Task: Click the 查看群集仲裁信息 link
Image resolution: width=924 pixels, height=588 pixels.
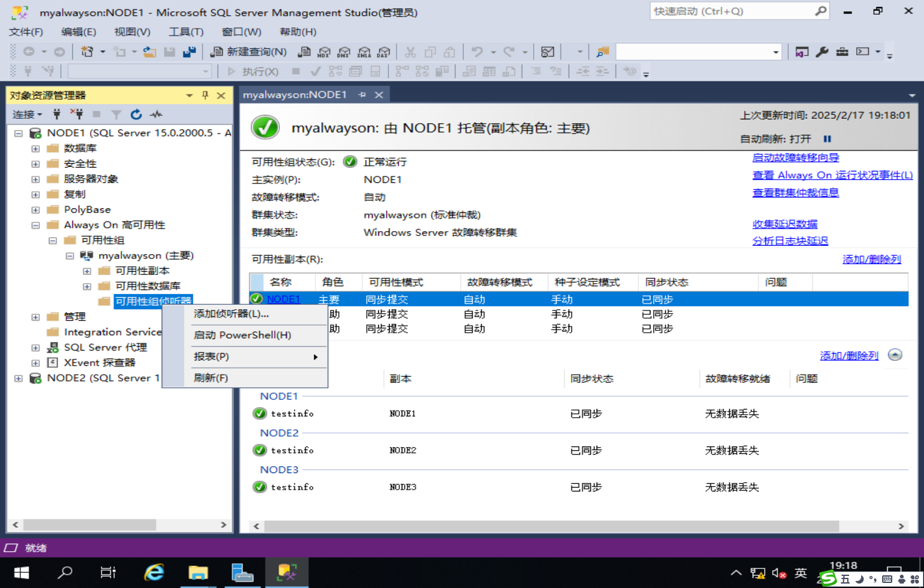Action: [x=796, y=192]
